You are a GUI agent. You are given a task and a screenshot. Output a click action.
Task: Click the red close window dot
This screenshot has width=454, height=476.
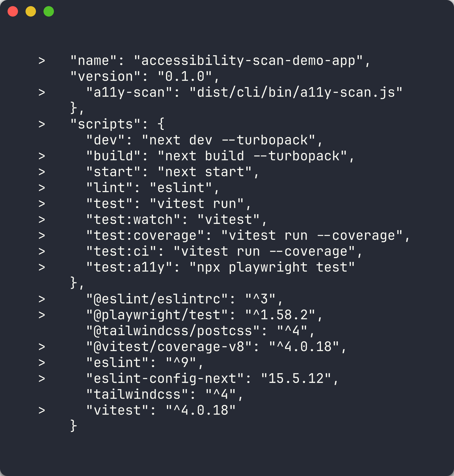13,11
